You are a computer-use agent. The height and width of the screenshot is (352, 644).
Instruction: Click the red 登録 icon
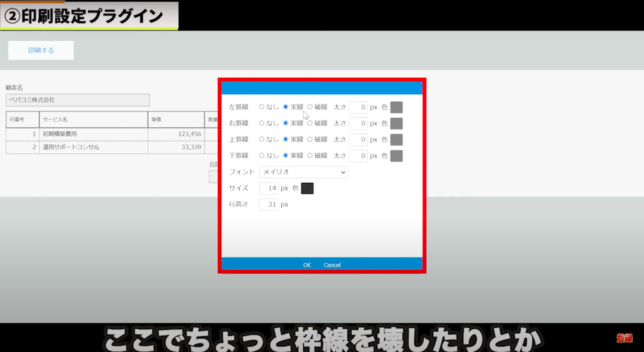(624, 338)
